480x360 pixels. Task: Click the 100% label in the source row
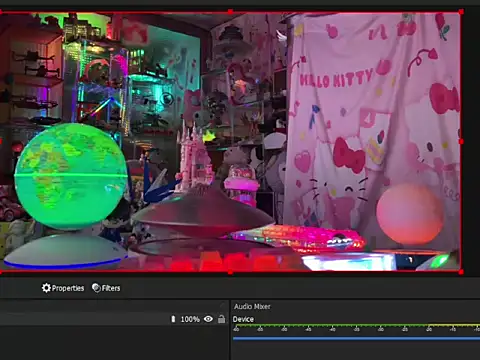pos(190,319)
